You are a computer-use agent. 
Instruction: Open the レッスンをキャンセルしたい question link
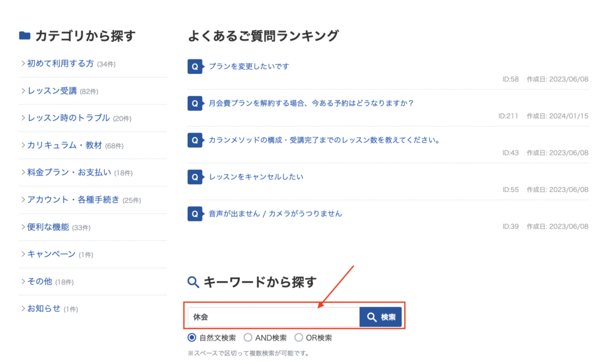tap(256, 177)
